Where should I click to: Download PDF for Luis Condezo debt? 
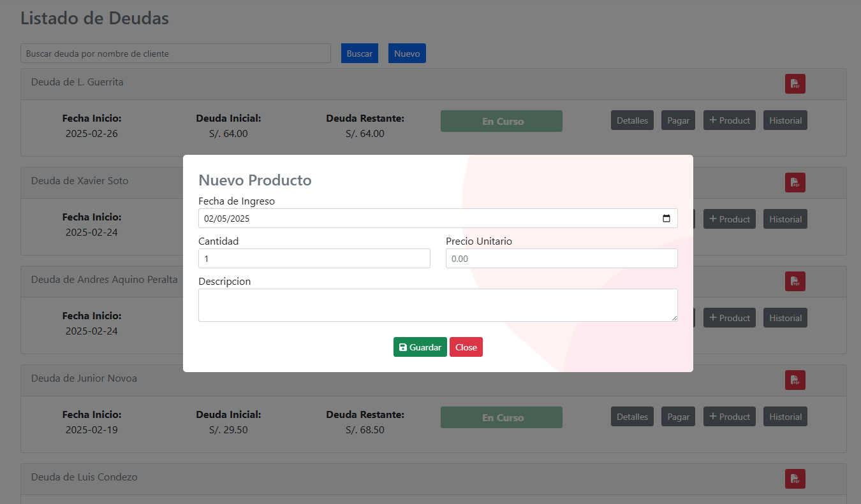795,479
